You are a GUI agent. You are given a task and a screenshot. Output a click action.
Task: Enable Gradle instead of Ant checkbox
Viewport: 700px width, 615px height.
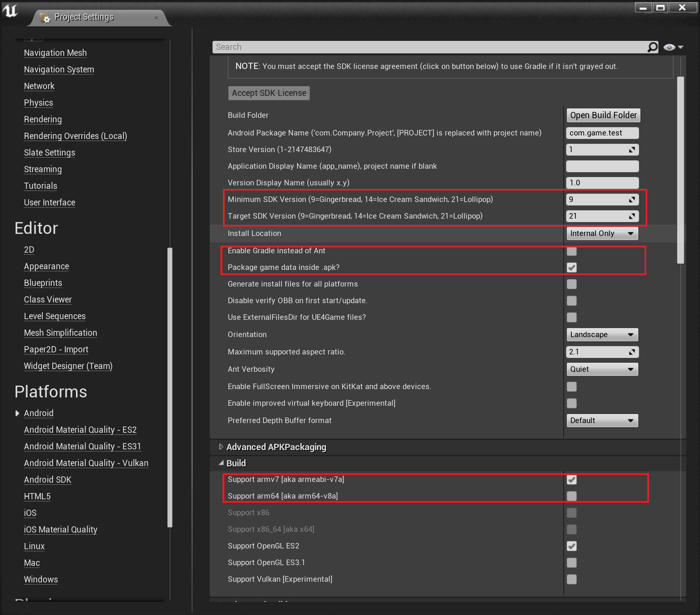coord(571,251)
